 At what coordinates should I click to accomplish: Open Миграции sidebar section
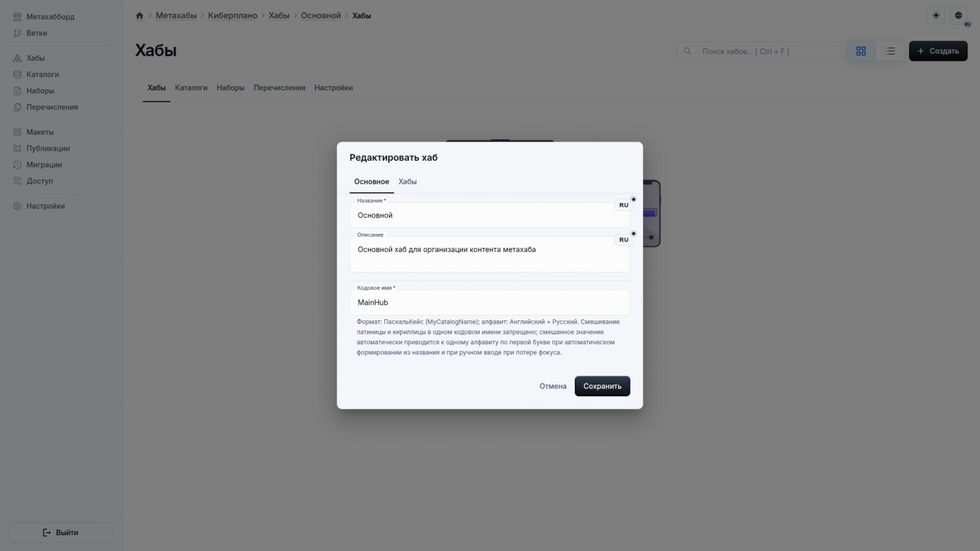44,165
